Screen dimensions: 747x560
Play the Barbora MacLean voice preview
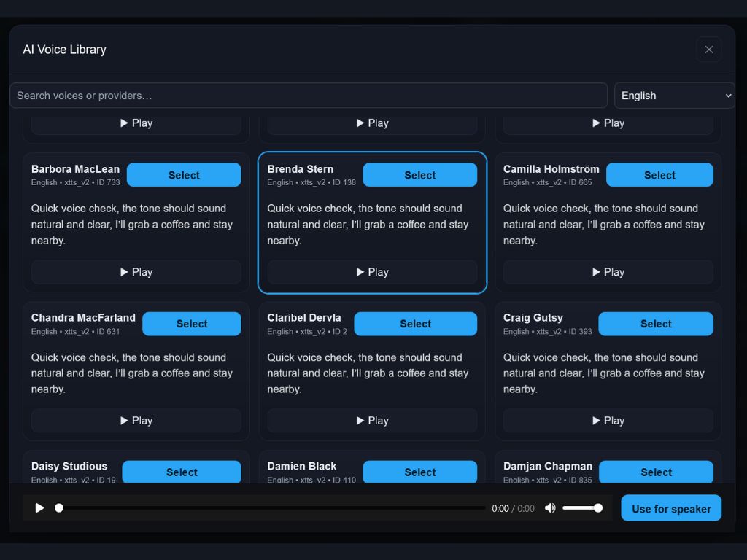pos(136,271)
